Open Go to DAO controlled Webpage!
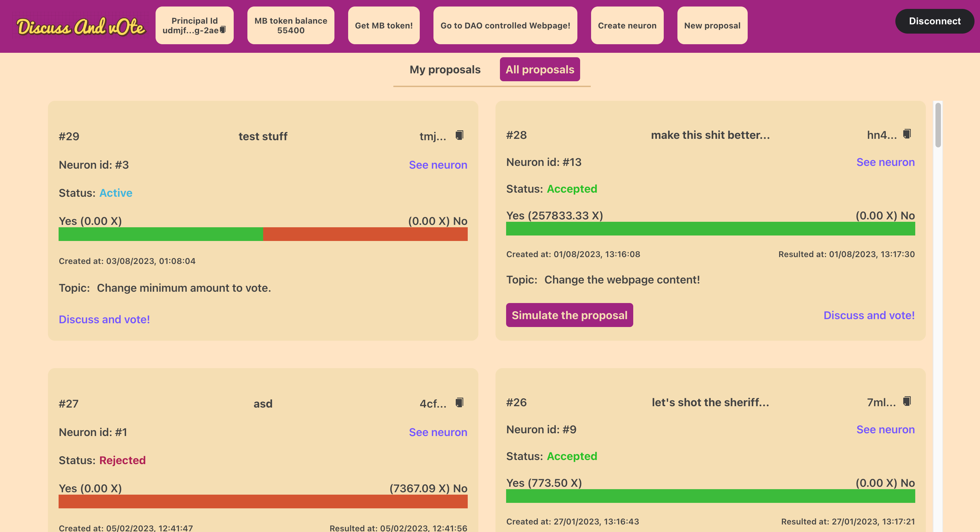The height and width of the screenshot is (532, 980). (505, 25)
